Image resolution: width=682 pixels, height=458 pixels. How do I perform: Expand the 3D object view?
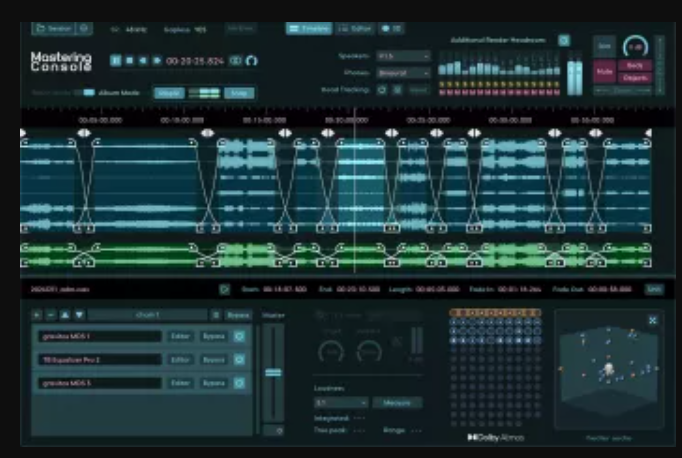pyautogui.click(x=653, y=321)
